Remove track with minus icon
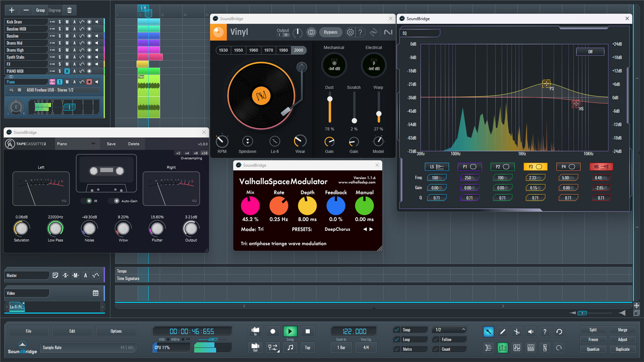 26,10
